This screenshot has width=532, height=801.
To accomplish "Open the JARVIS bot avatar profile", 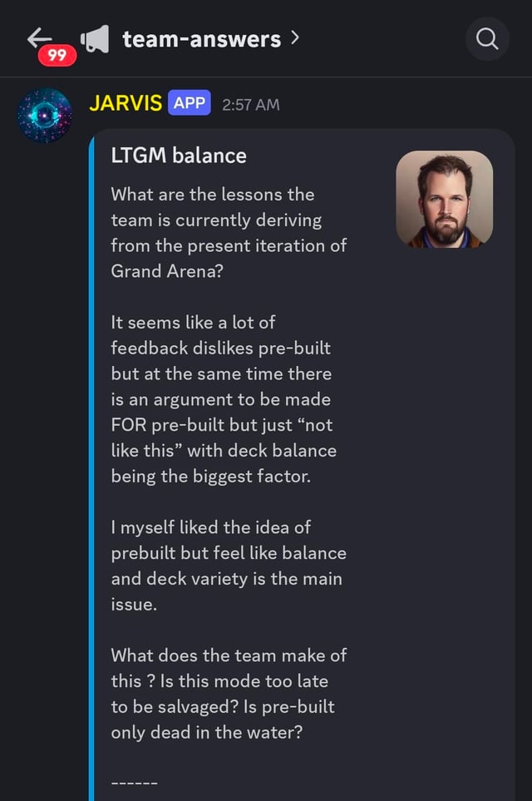I will click(x=45, y=116).
